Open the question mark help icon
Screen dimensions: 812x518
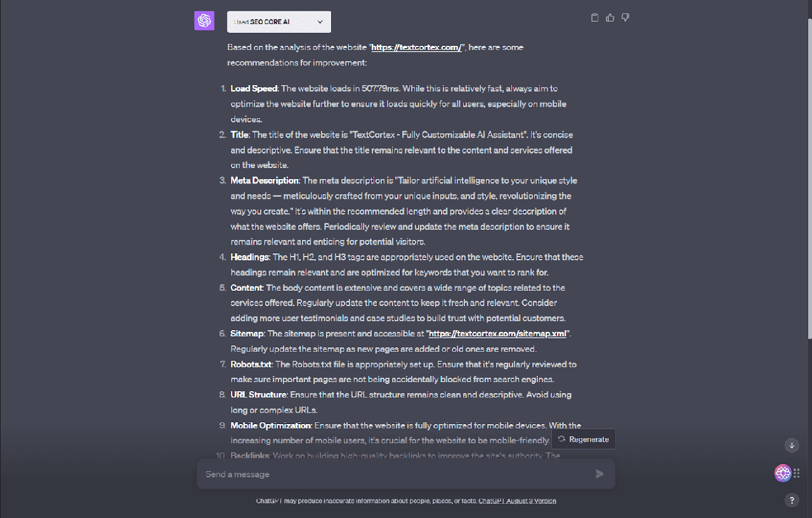point(792,500)
